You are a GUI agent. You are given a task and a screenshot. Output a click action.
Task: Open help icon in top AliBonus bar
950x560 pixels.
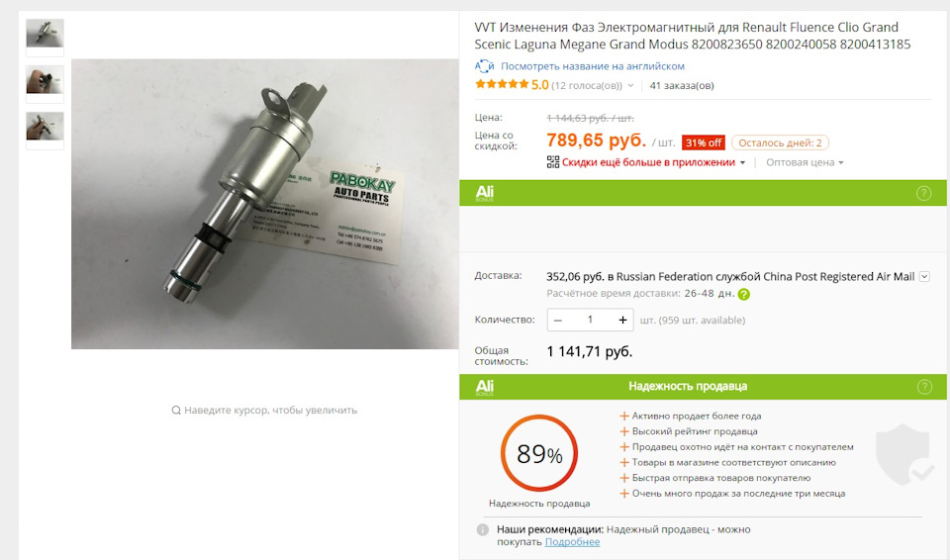[923, 193]
